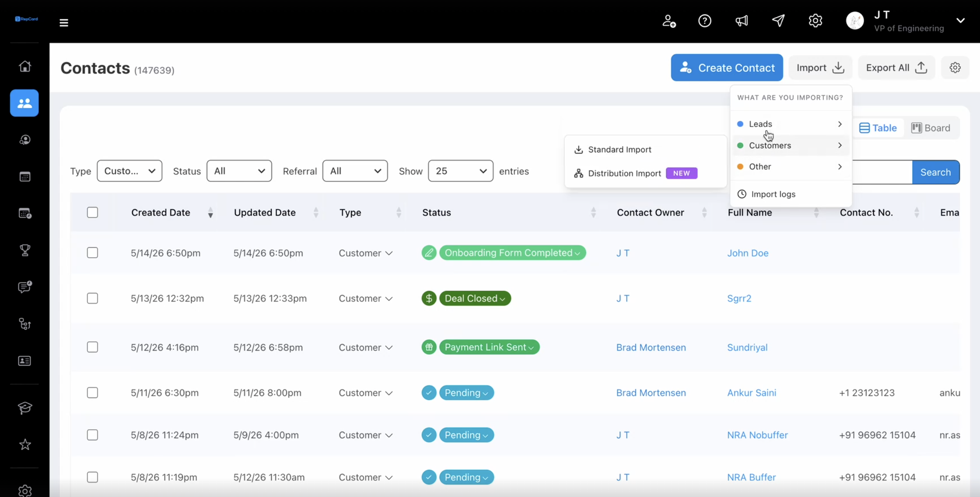The image size is (980, 497).
Task: Check the Sundriyal row checkbox
Action: pos(92,347)
